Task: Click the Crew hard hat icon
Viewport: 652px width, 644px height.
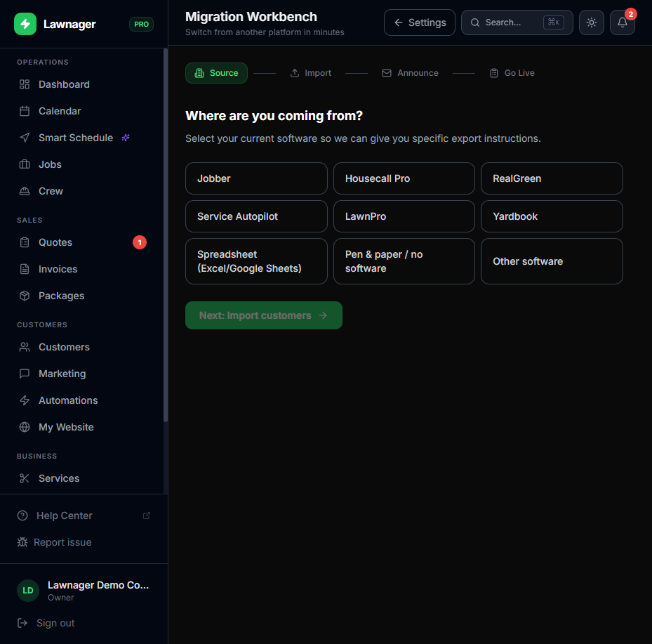Action: (x=25, y=191)
